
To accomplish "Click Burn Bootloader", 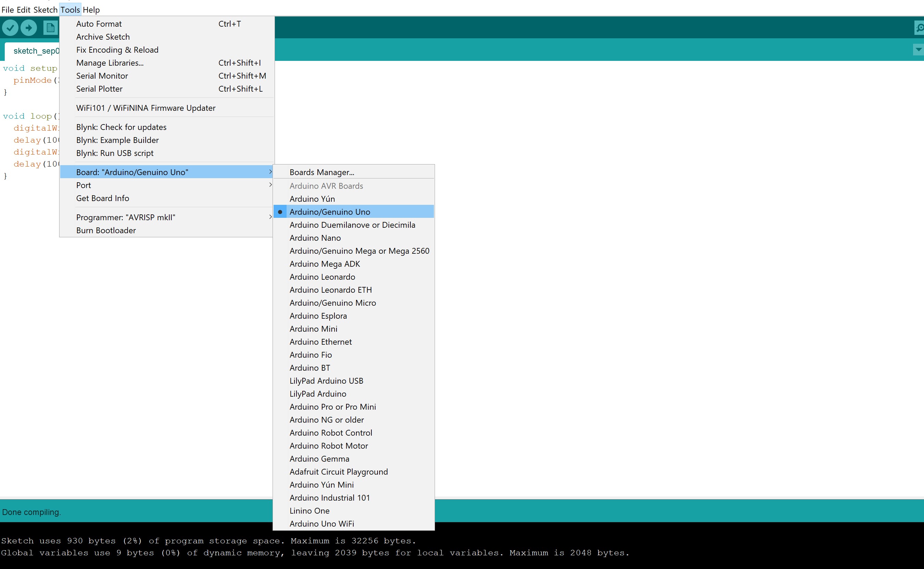I will [166, 230].
